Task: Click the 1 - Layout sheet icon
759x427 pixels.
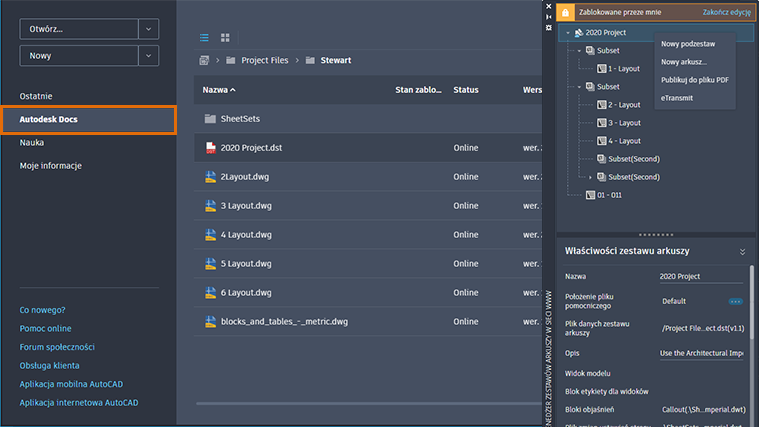Action: 602,69
